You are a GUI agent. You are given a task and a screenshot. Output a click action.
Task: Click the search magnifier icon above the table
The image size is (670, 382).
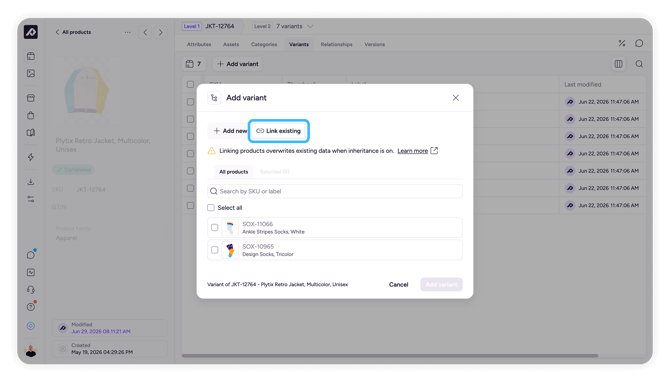pos(639,64)
